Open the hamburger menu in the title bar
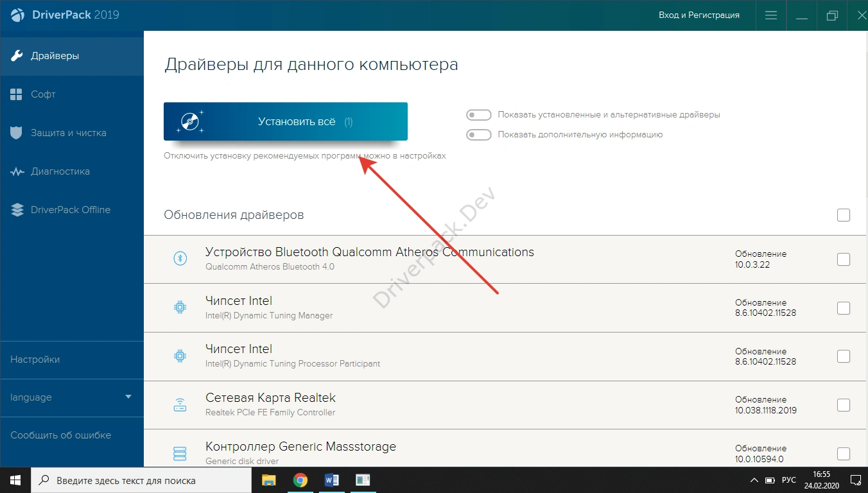Image resolution: width=868 pixels, height=493 pixels. pyautogui.click(x=771, y=15)
